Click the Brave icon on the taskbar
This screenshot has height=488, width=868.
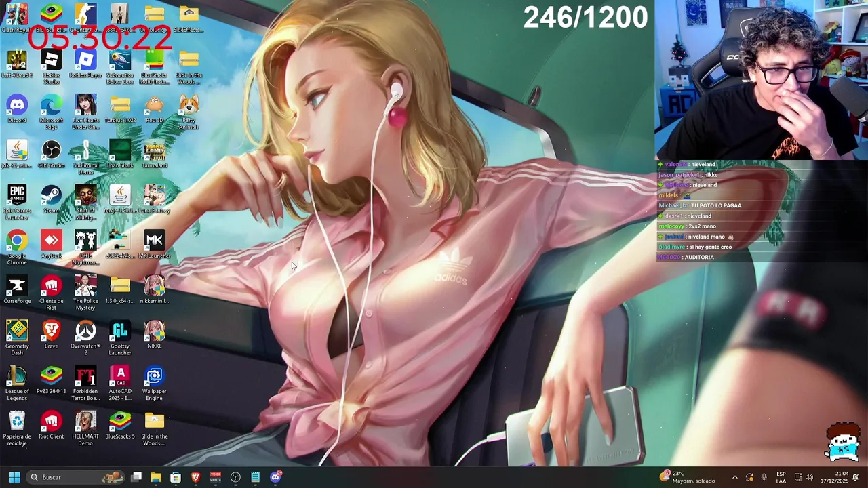coord(195,477)
